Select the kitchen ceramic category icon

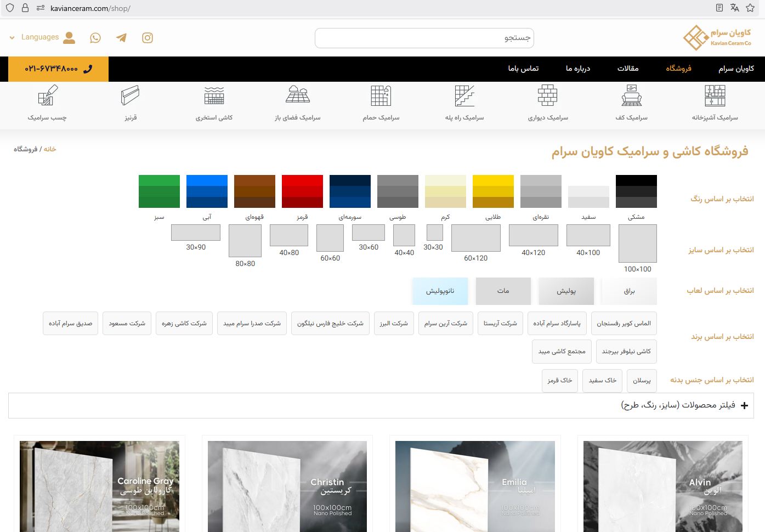(715, 97)
